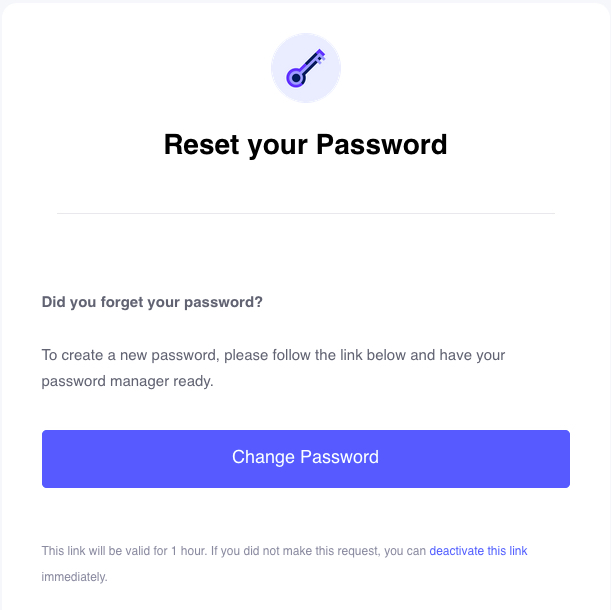Click the word "Change" on the purple button
The width and height of the screenshot is (611, 610).
263,457
